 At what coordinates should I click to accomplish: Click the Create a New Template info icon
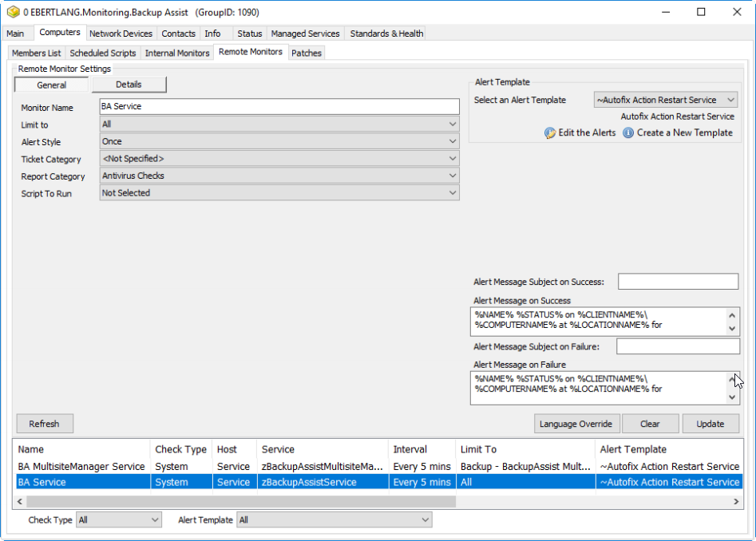point(628,133)
